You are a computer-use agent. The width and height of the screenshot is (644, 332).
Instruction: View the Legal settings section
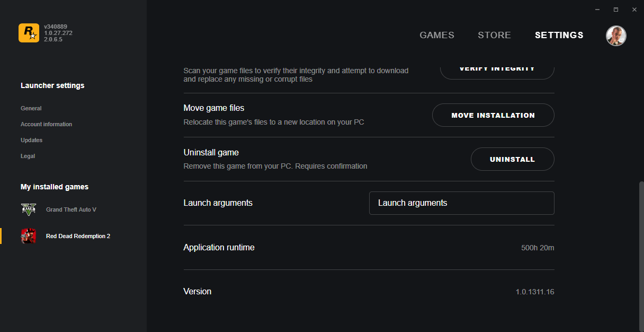pos(28,156)
